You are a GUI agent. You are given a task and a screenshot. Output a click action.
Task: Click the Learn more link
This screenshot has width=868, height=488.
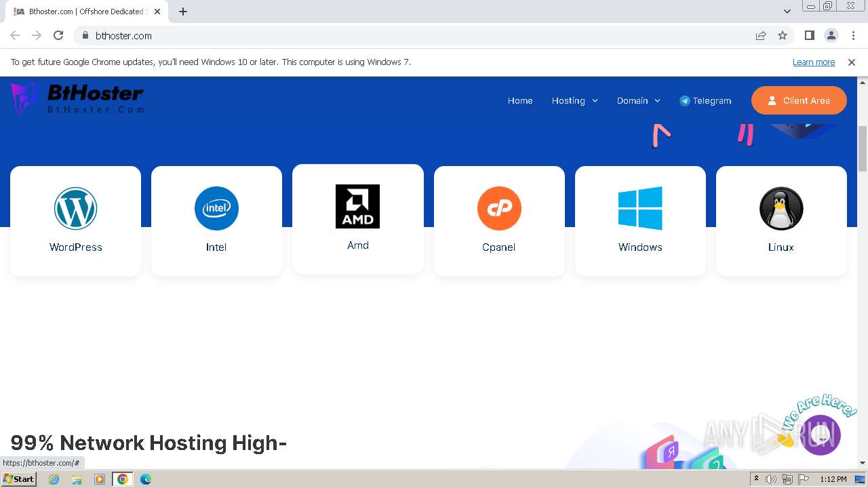pos(814,62)
